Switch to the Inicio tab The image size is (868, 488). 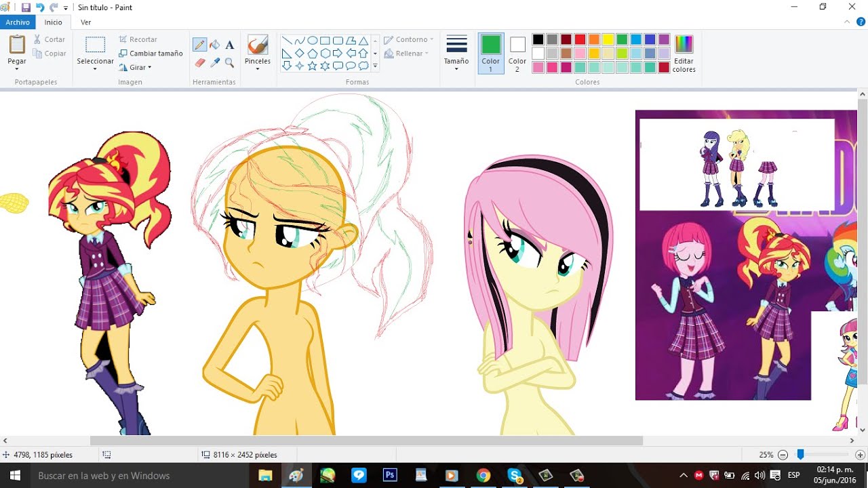coord(54,22)
